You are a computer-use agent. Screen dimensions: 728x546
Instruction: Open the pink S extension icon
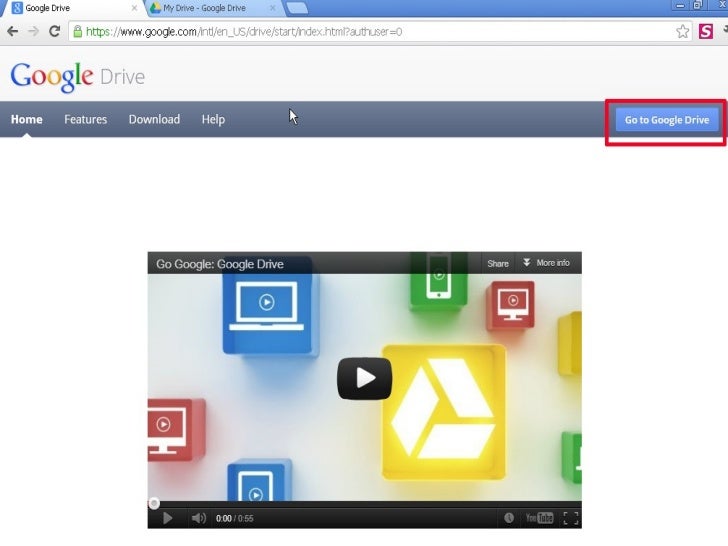point(706,32)
